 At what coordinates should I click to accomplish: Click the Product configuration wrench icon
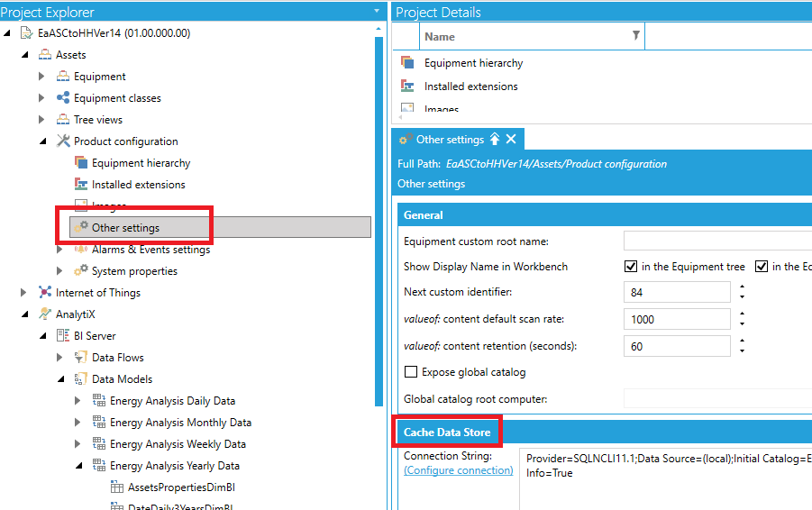coord(63,141)
